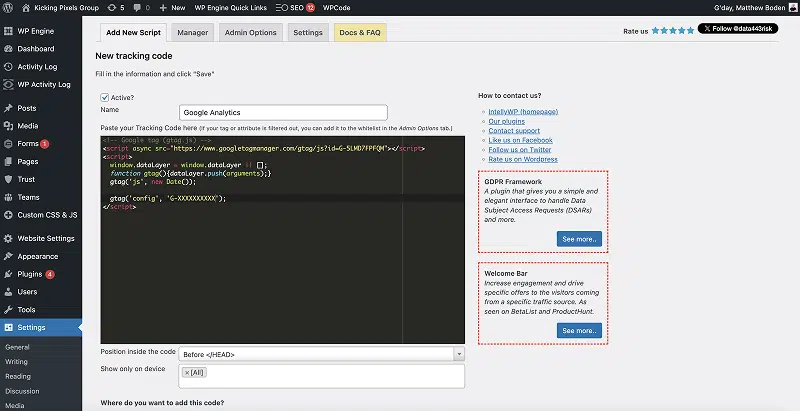The width and height of the screenshot is (800, 411).
Task: Open the Activity Log clock icon
Action: coord(8,67)
